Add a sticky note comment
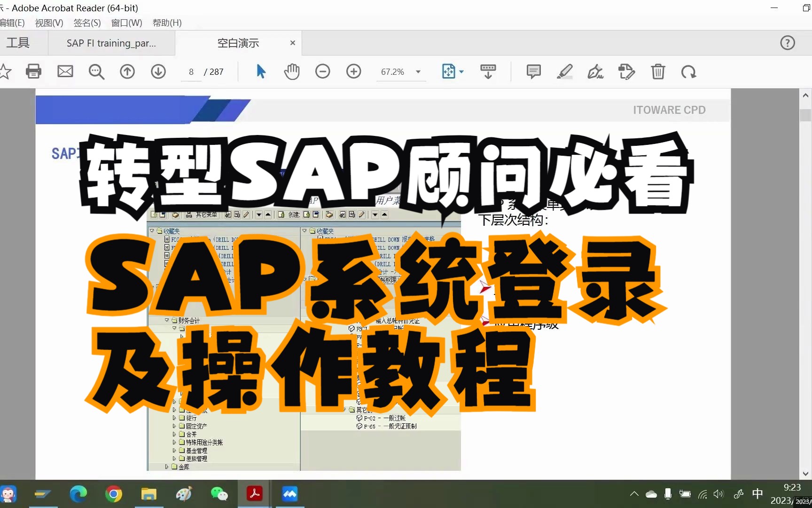Image resolution: width=812 pixels, height=508 pixels. click(x=533, y=71)
